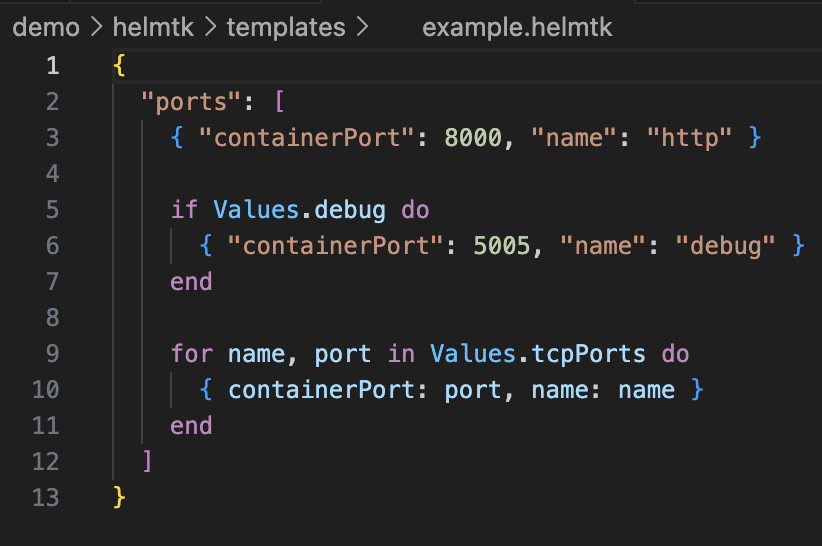The width and height of the screenshot is (822, 546).
Task: Click the chevron after helmtk breadcrumb
Action: (x=211, y=28)
